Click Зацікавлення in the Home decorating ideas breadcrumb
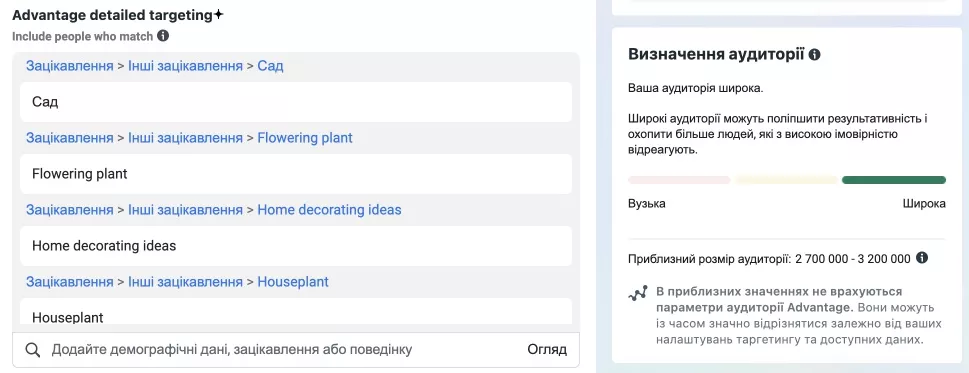 coord(70,210)
